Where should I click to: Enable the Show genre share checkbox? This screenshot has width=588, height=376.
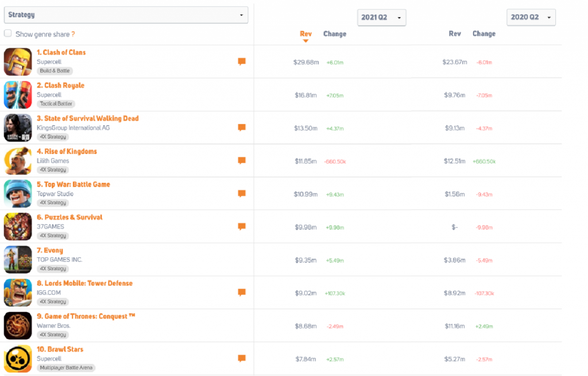(x=8, y=33)
